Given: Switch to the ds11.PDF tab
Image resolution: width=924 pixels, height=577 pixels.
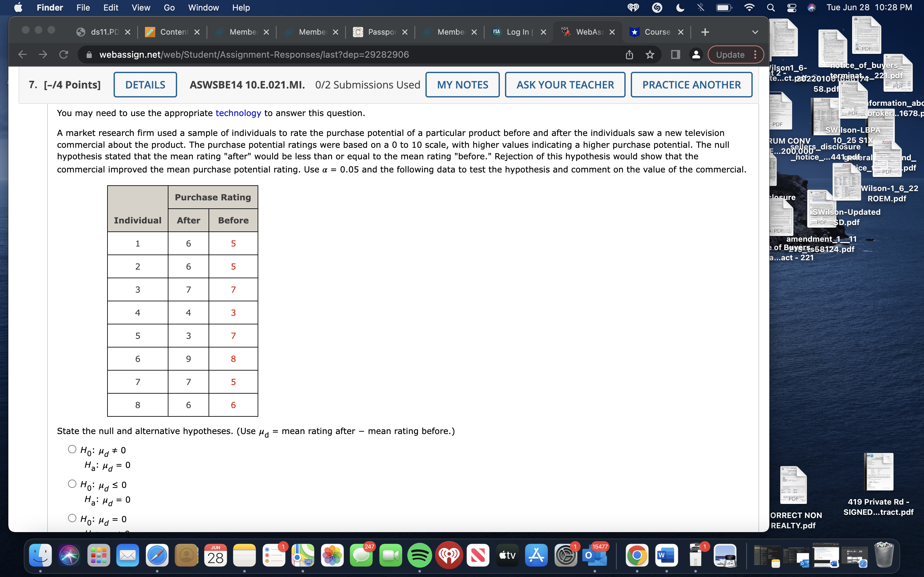Looking at the screenshot, I should click(104, 32).
